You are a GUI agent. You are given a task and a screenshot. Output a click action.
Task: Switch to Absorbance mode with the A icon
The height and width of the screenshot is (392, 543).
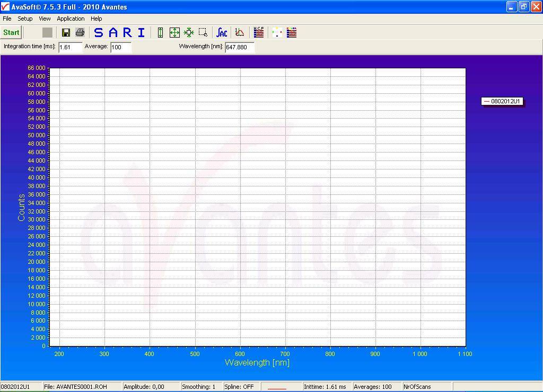pyautogui.click(x=113, y=32)
